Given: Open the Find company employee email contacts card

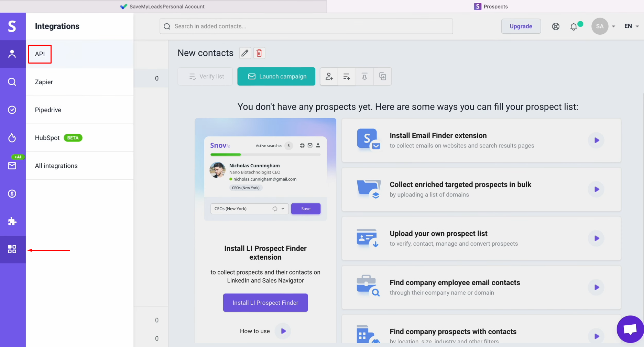Looking at the screenshot, I should pos(481,288).
